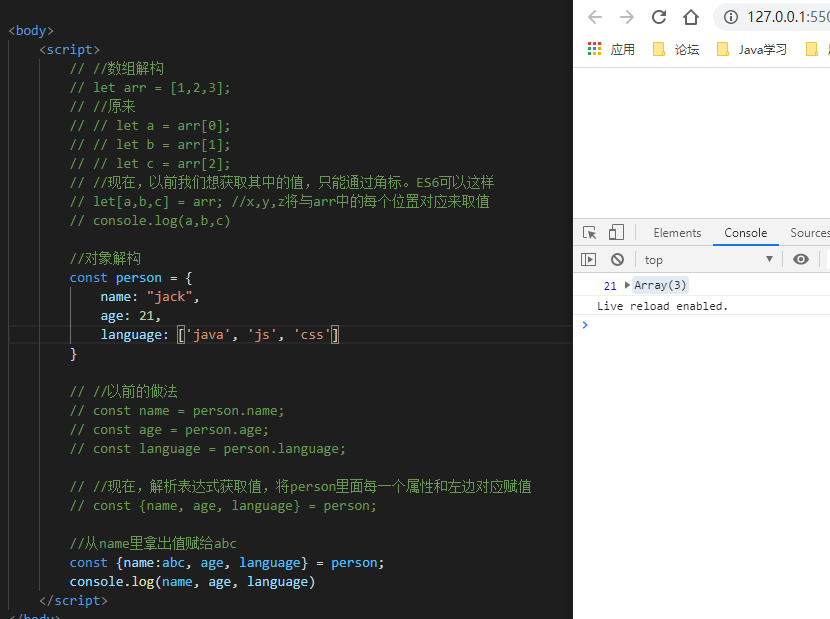Expand the Array(3) console entry
Image resolution: width=830 pixels, height=619 pixels.
627,285
